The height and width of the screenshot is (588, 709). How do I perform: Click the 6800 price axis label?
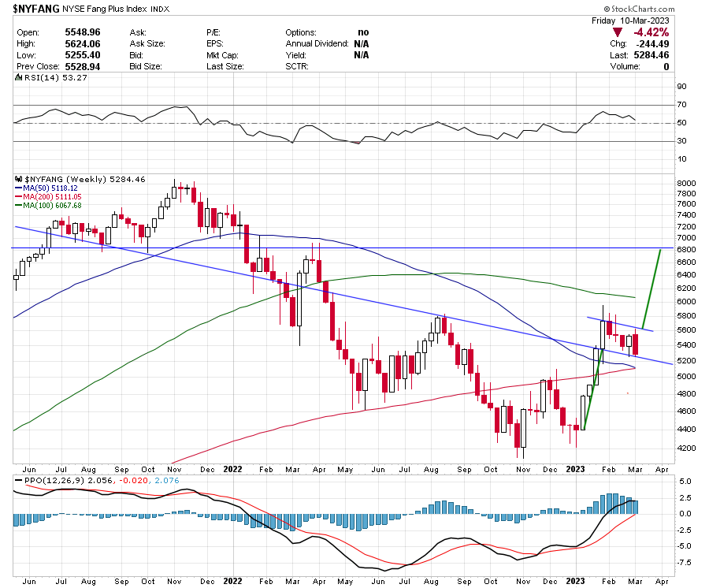686,249
